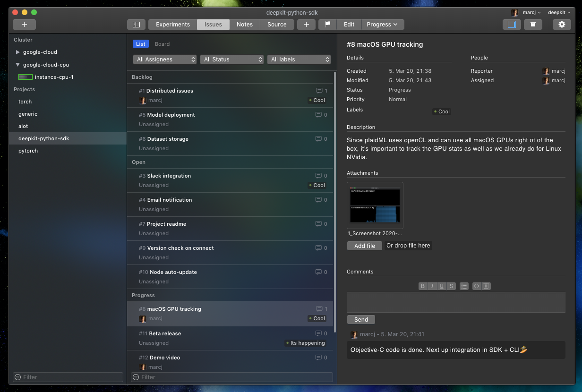The image size is (582, 392).
Task: Select the flag icon in the toolbar
Action: 326,24
